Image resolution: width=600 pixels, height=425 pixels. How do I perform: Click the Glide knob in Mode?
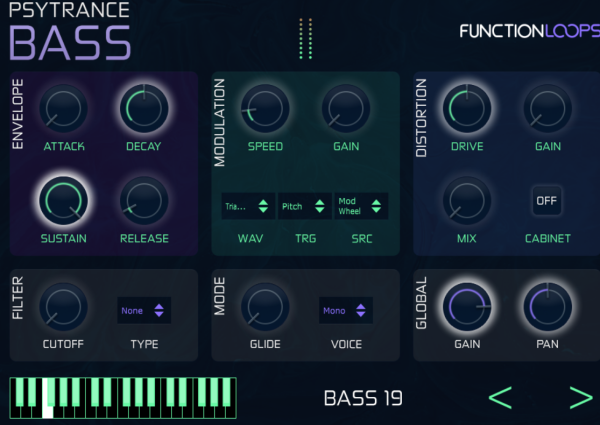[265, 307]
